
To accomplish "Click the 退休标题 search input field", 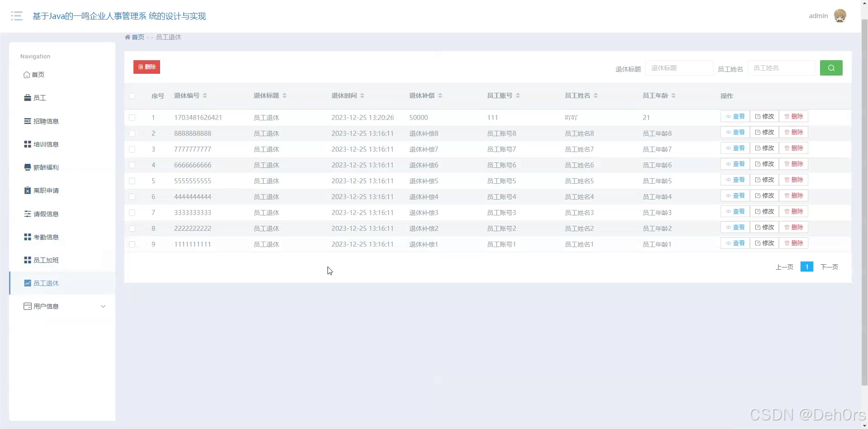I will click(678, 67).
